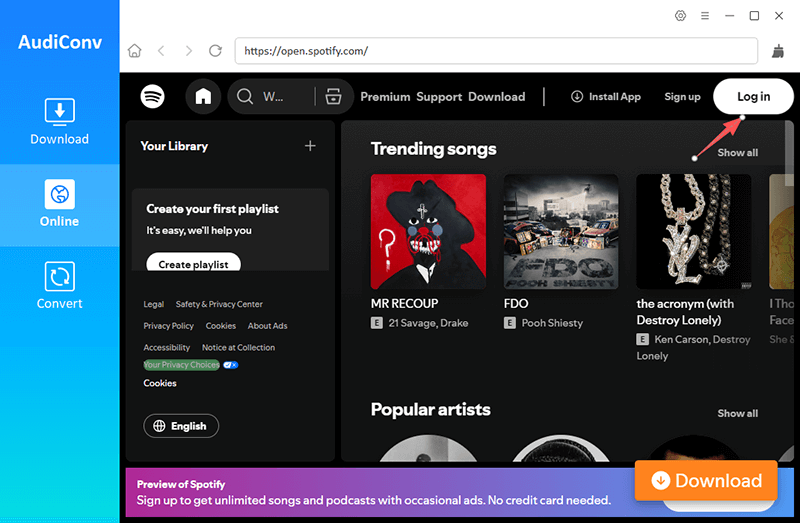The image size is (800, 523).
Task: Click inside the URL address field
Action: coord(496,51)
